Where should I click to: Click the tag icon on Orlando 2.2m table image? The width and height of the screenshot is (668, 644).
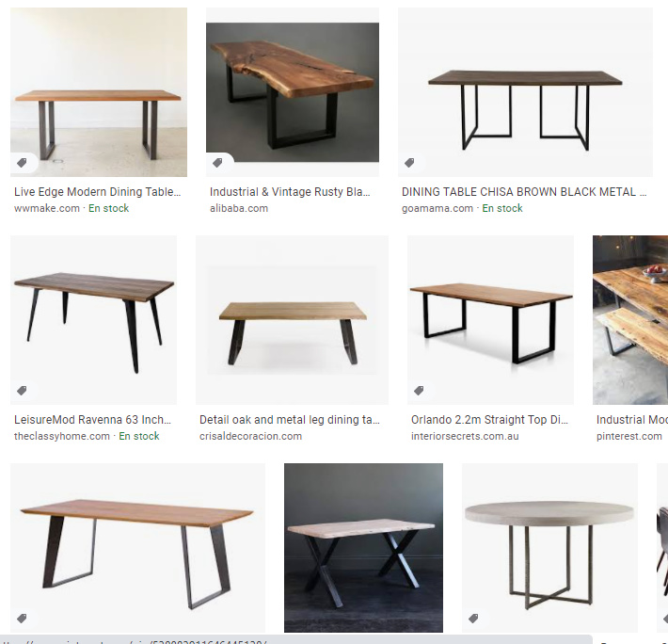419,391
